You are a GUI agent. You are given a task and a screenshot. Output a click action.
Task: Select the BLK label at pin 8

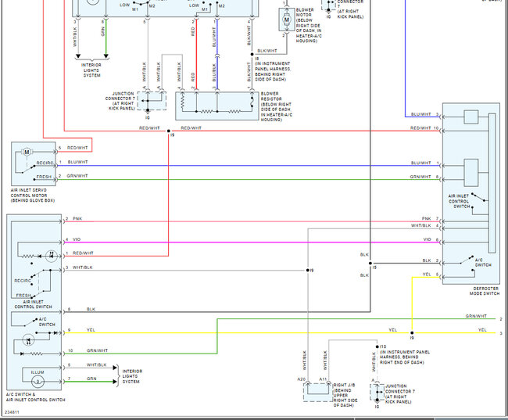[x=91, y=309]
